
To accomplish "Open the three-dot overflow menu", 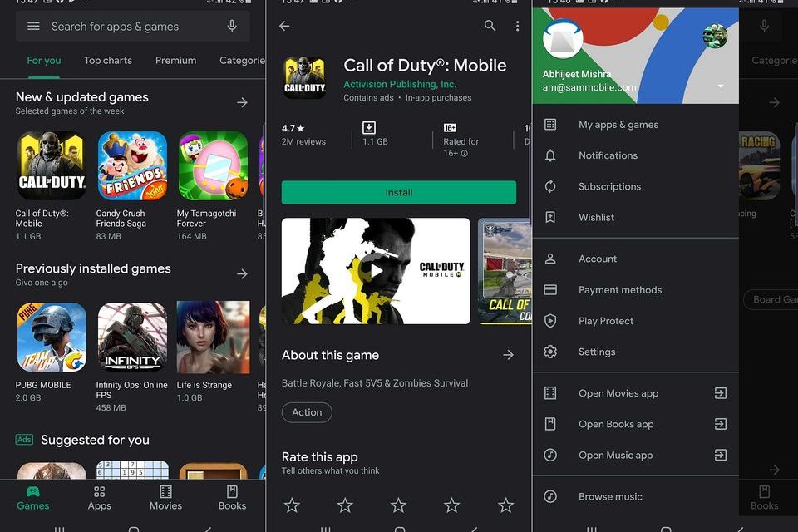I will tap(517, 26).
